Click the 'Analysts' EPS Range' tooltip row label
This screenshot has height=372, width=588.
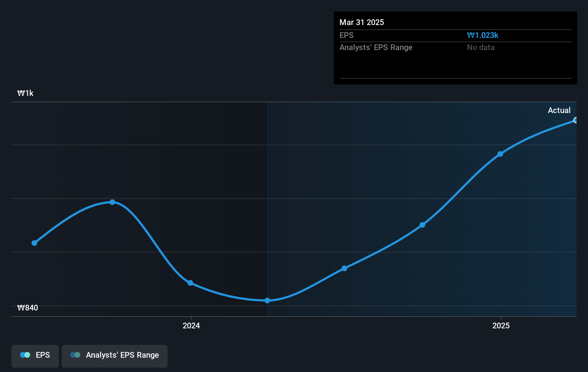[x=376, y=47]
